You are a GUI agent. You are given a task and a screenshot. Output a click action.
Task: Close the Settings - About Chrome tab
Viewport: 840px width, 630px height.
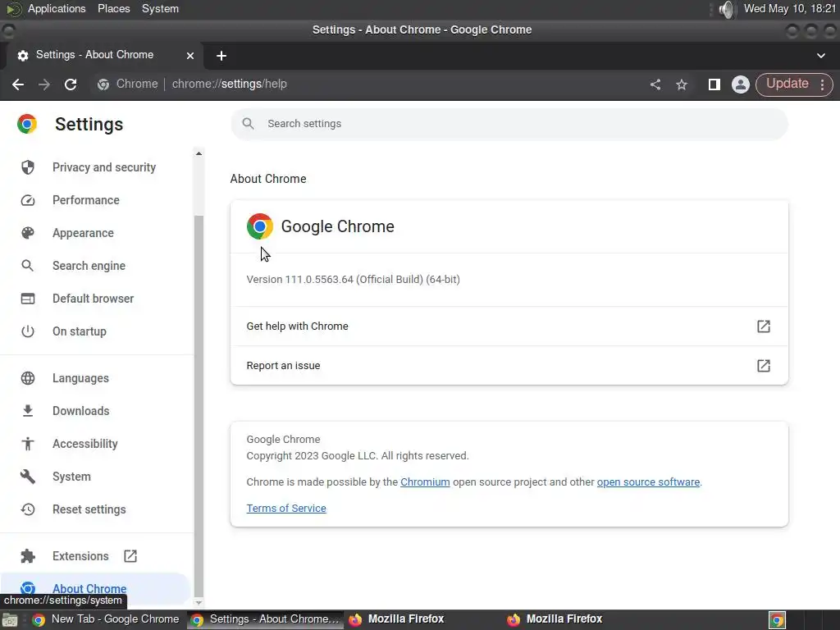(190, 55)
